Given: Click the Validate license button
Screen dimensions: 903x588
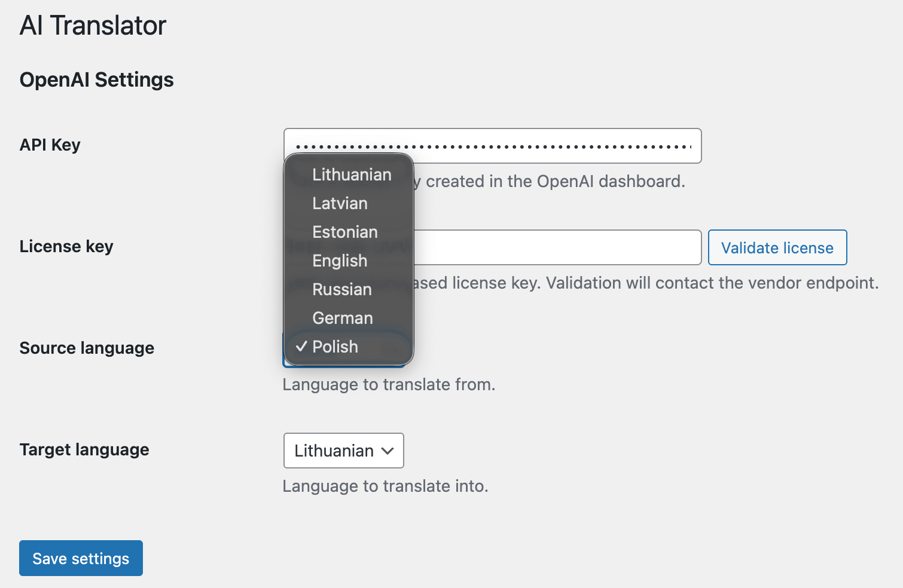Looking at the screenshot, I should point(777,247).
